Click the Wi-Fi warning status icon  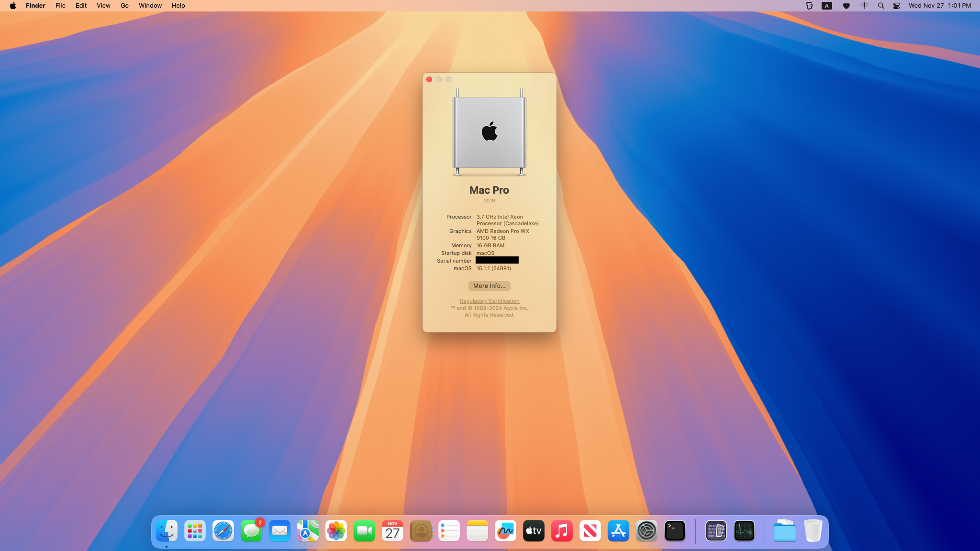(x=864, y=6)
